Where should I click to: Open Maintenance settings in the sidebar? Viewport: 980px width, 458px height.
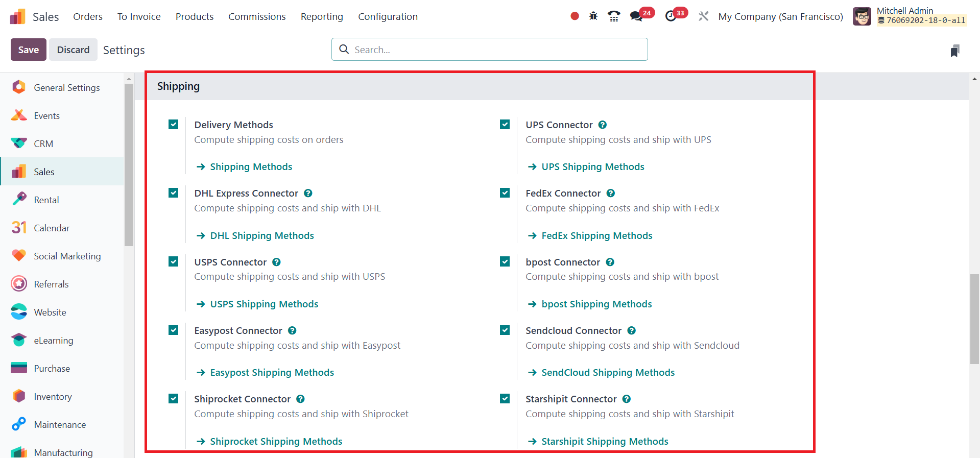pos(62,424)
